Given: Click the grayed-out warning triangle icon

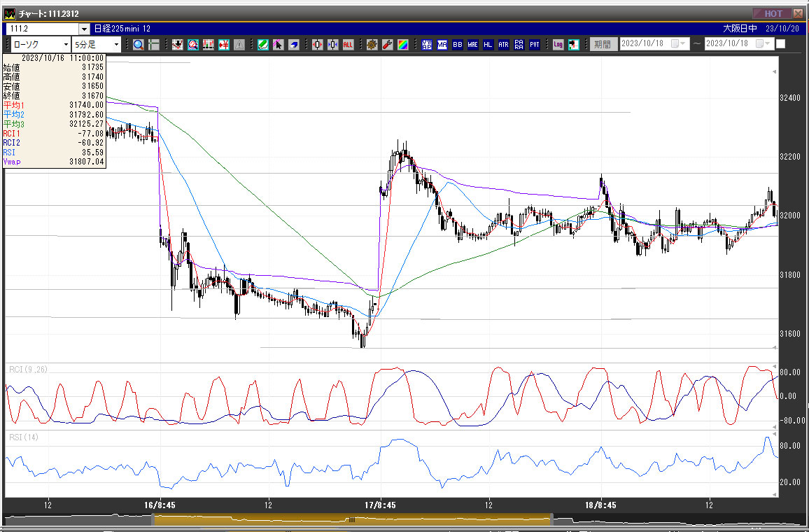Looking at the screenshot, I should [x=239, y=45].
